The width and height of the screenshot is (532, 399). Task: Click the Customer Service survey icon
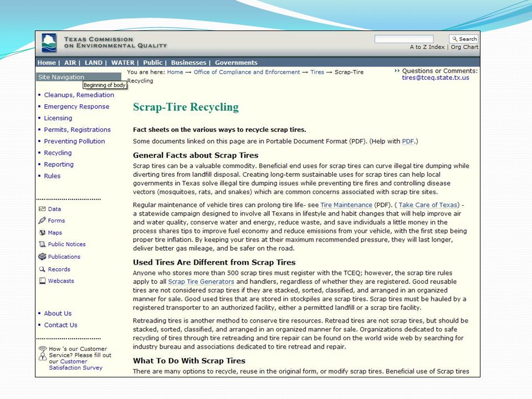pos(43,353)
